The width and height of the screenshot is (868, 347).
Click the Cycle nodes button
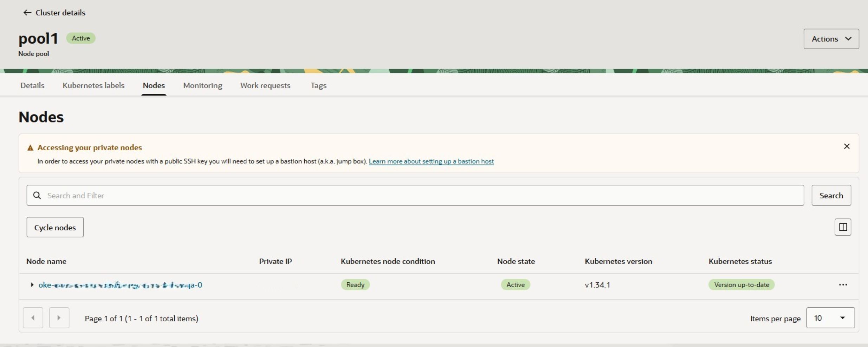(55, 227)
